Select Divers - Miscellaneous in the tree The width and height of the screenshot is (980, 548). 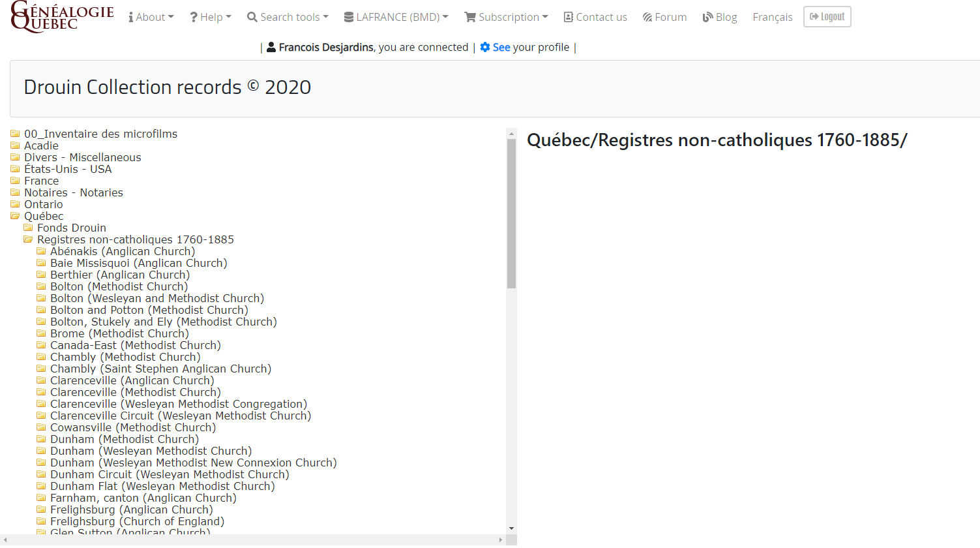pos(82,157)
